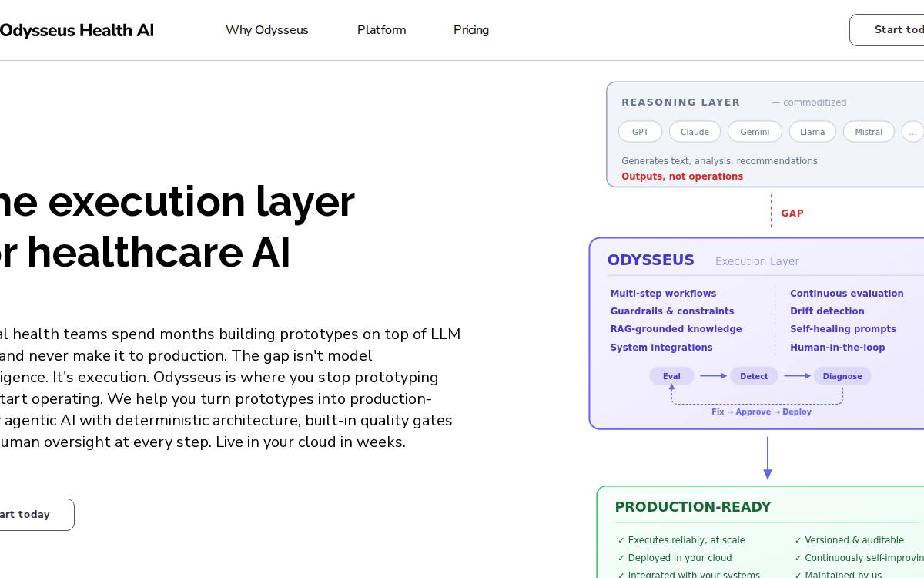The image size is (924, 578).
Task: Open the Platform navigation link
Action: coord(382,30)
